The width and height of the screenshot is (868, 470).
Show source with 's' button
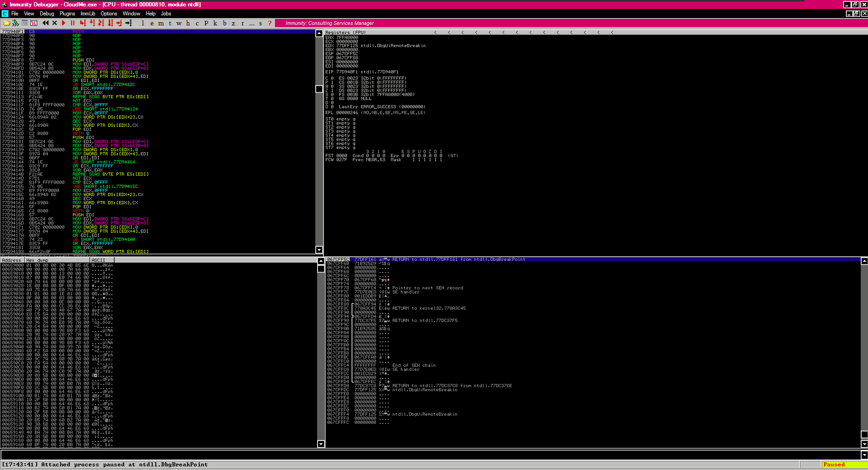pyautogui.click(x=260, y=23)
